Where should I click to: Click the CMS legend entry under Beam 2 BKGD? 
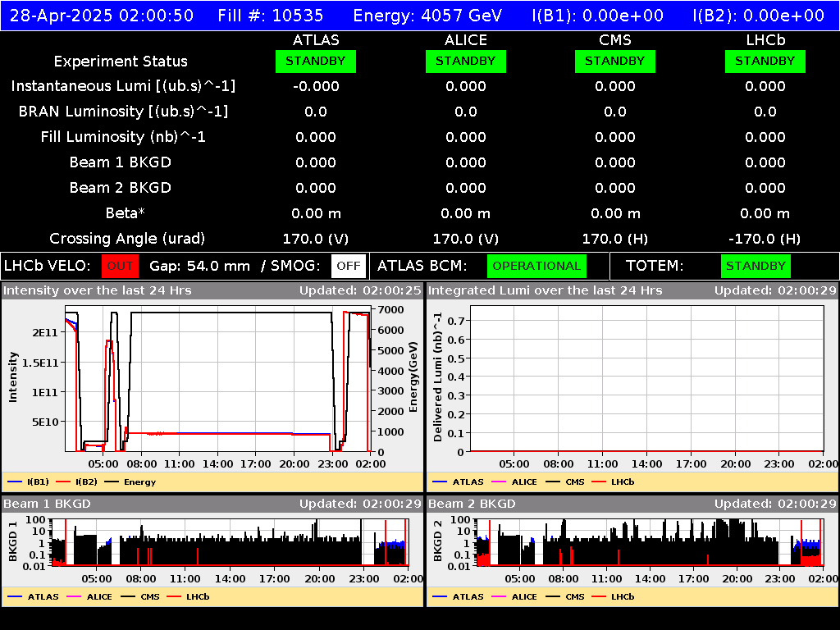coord(565,597)
